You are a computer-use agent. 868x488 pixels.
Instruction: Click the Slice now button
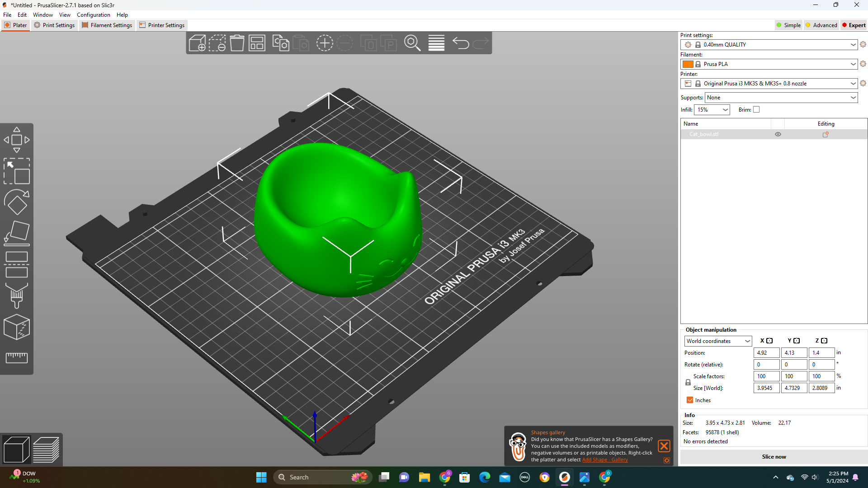click(774, 457)
